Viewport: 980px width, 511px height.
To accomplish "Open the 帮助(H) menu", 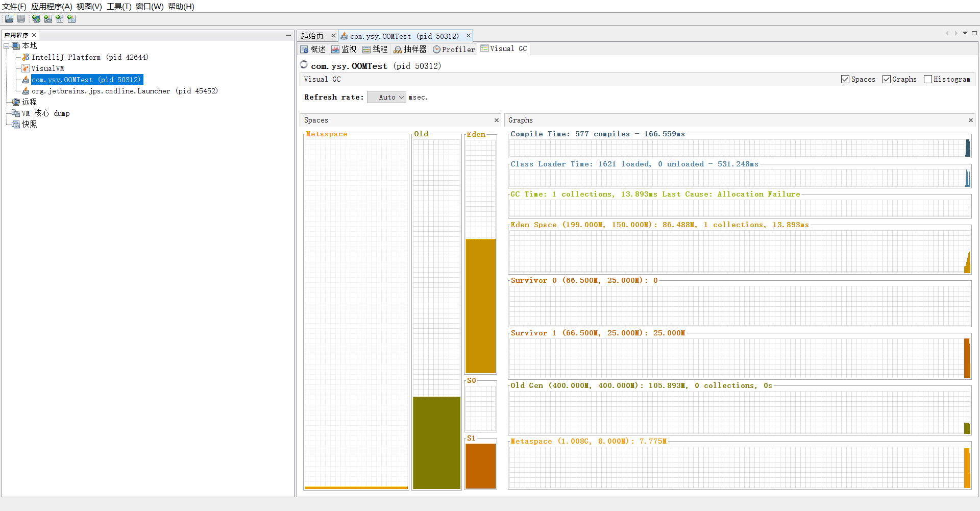I will click(x=181, y=7).
